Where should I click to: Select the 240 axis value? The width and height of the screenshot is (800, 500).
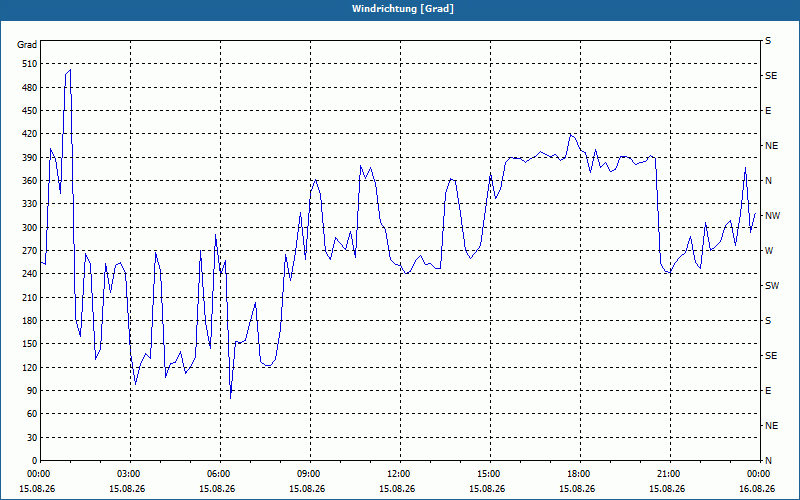30,274
